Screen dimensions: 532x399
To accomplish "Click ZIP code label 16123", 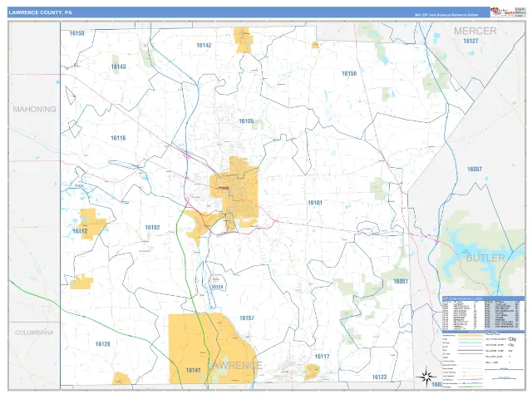I will 379,377.
